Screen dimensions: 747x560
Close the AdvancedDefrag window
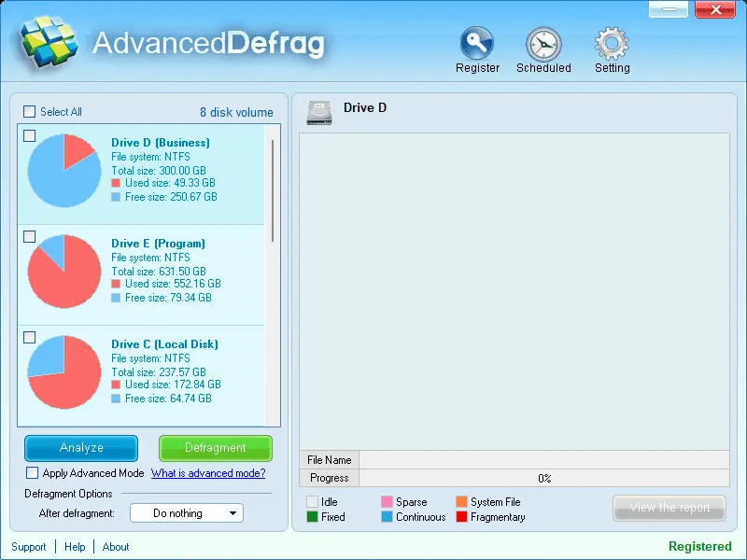pos(715,8)
